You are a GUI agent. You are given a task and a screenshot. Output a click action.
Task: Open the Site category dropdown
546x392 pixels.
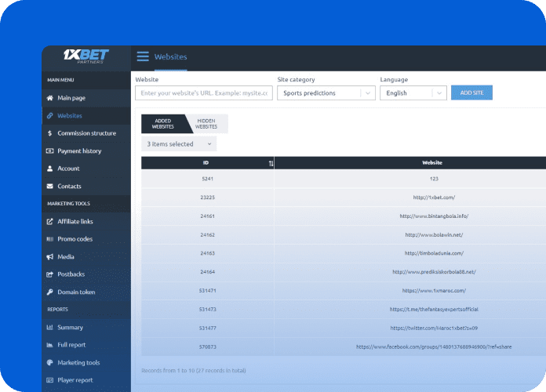point(326,93)
